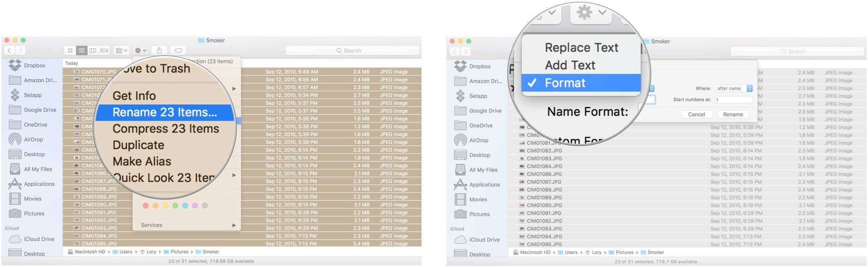Open Pictures in the left Finder window sidebar

click(27, 214)
